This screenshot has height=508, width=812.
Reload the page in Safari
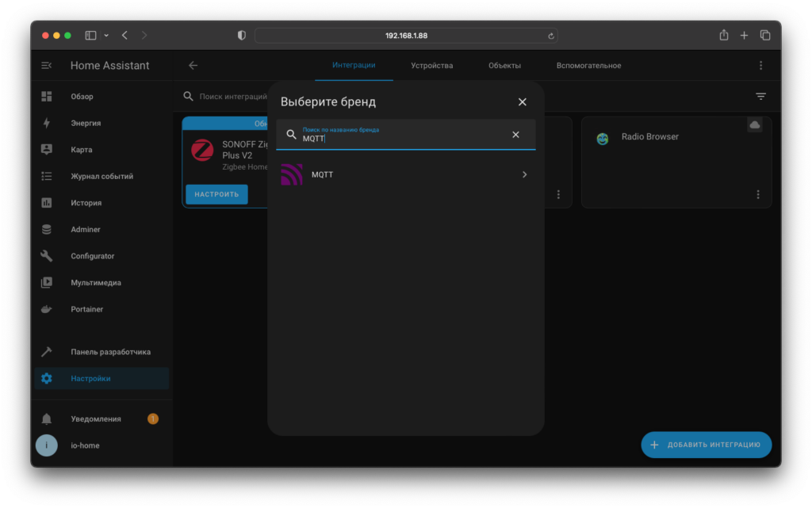pyautogui.click(x=550, y=36)
